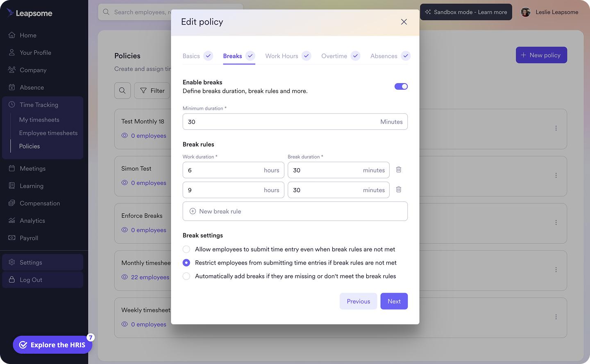The height and width of the screenshot is (364, 590).
Task: Add a New break rule
Action: tap(295, 211)
